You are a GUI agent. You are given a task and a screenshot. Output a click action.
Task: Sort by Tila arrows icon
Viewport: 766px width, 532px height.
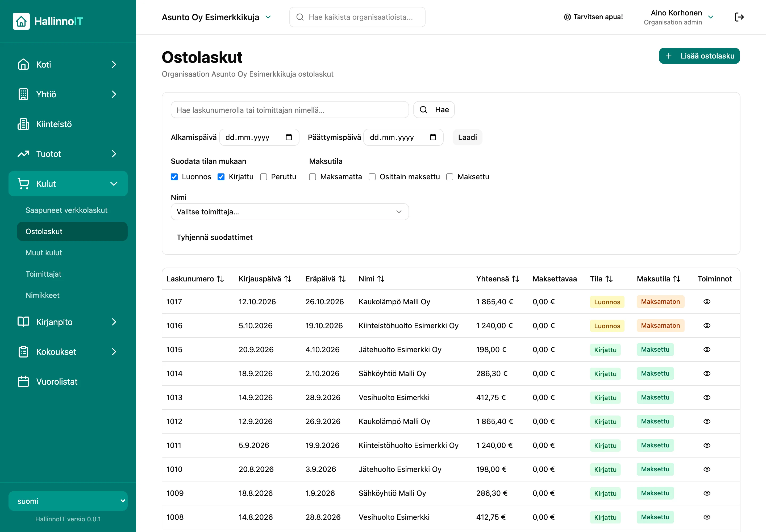609,279
